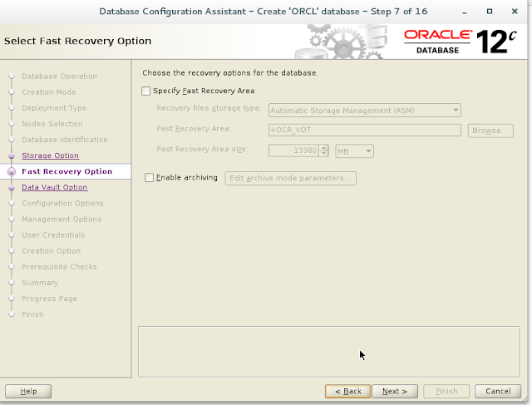Minimize the Database Configuration Assistant window
Screen dimensions: 532x405
464,12
